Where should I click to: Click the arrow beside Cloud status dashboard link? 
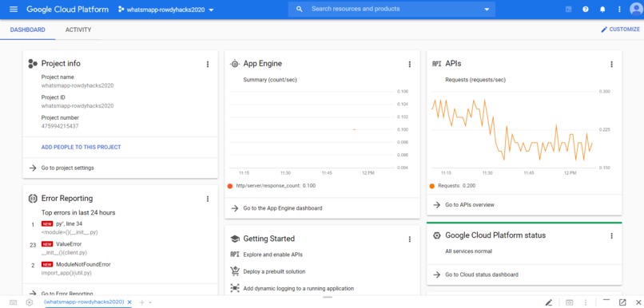(x=436, y=274)
